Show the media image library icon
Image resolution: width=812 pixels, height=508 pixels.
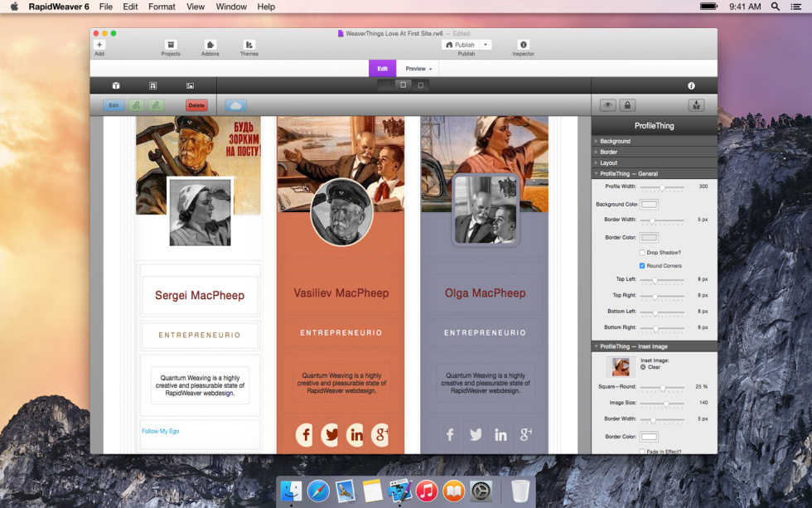point(190,85)
